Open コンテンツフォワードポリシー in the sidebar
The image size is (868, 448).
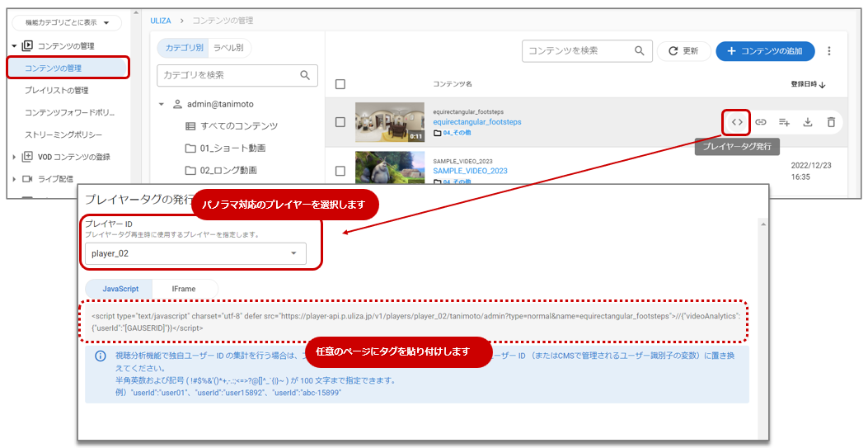70,112
